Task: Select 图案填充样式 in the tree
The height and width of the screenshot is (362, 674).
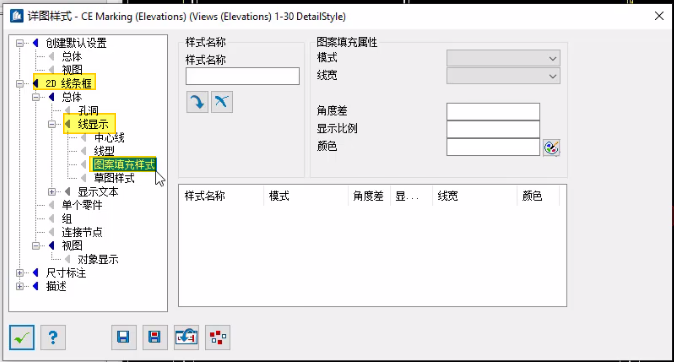Action: (124, 165)
